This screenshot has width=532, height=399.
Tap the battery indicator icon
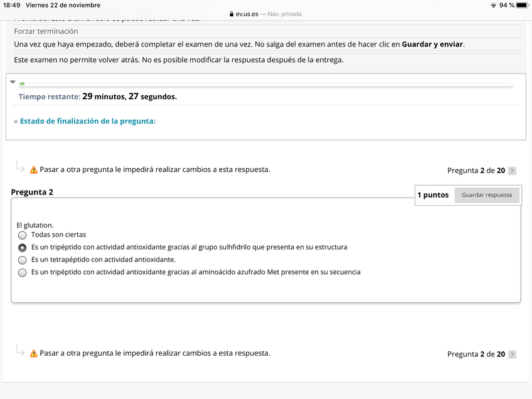522,5
